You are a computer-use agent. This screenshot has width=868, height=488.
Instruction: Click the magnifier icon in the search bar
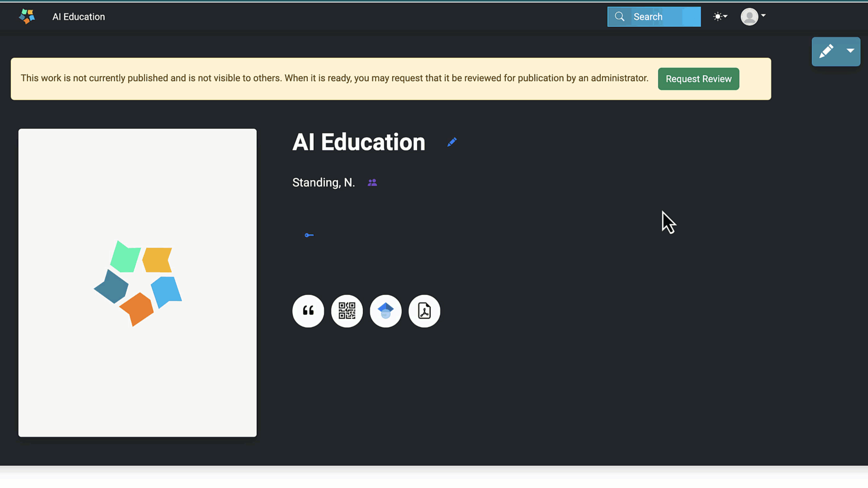[619, 17]
